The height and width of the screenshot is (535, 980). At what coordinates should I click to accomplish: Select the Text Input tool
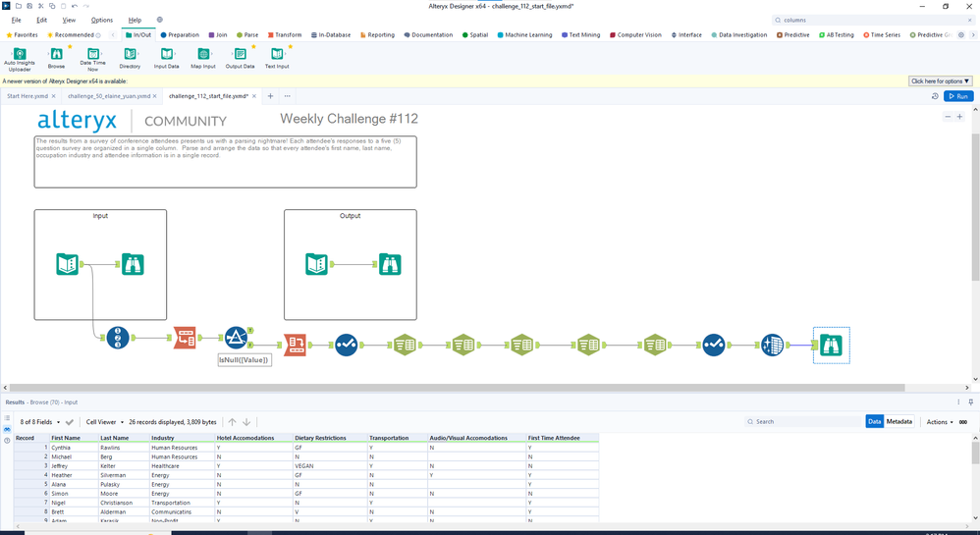pos(277,58)
